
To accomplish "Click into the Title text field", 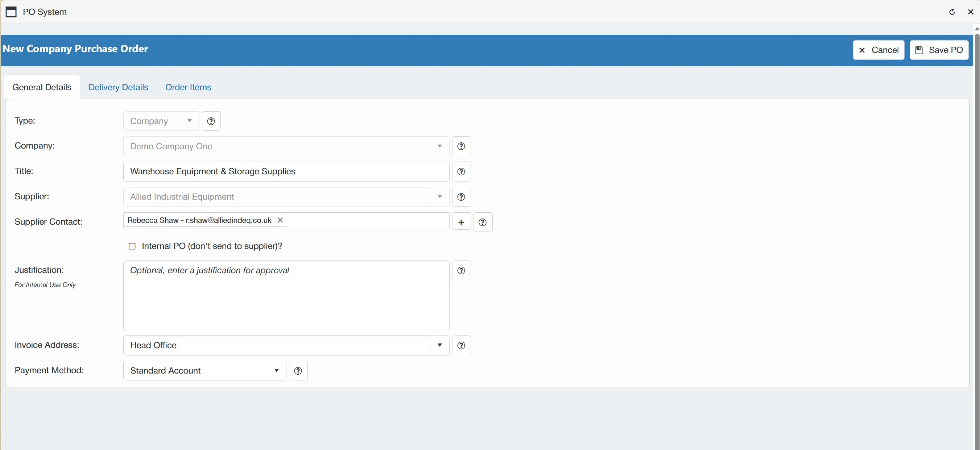I will [286, 171].
